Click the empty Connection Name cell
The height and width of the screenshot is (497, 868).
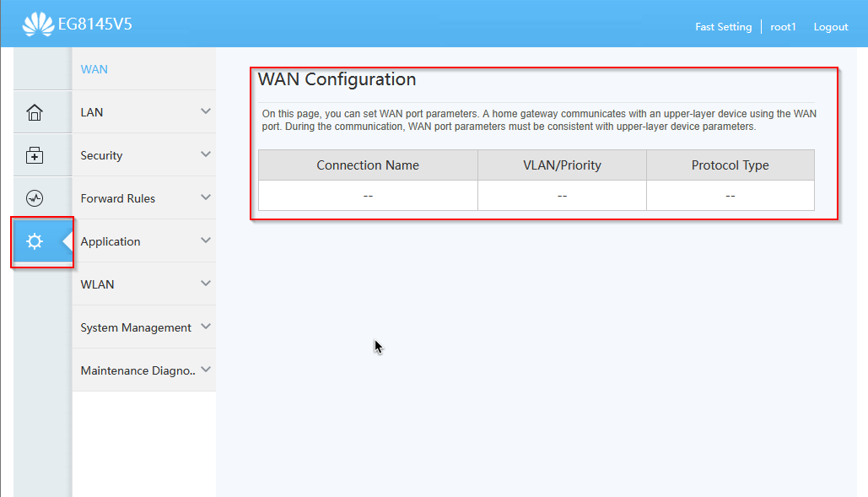point(368,196)
